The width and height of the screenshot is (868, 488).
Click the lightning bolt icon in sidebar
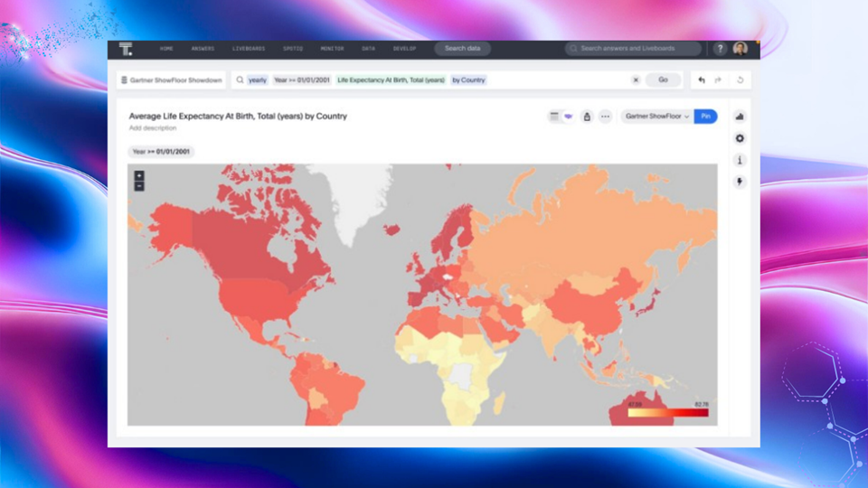click(740, 182)
